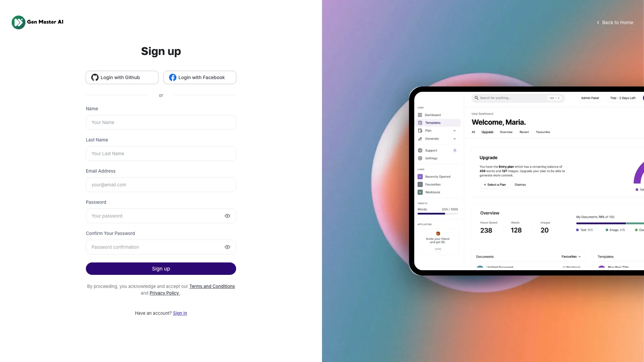Click the Terms and Conditions link

click(212, 286)
